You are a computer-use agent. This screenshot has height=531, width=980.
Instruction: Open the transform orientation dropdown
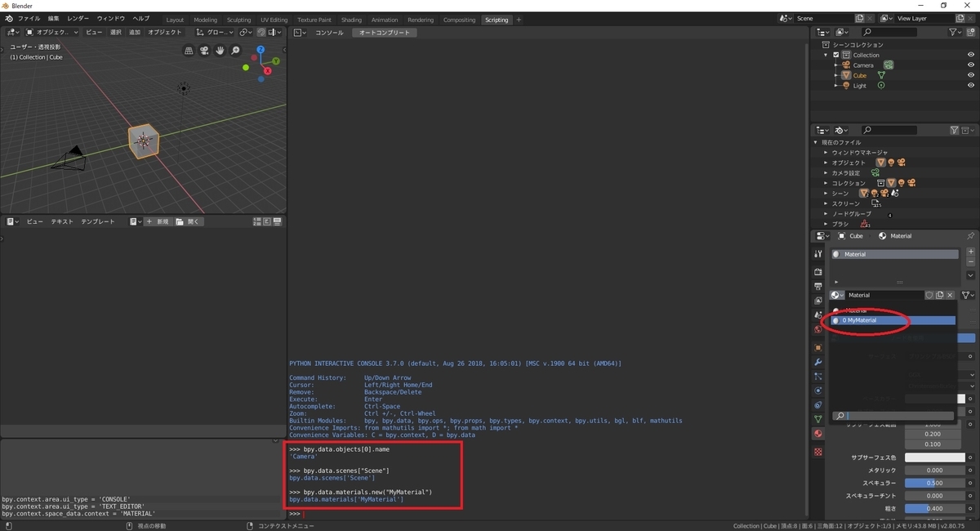[216, 33]
